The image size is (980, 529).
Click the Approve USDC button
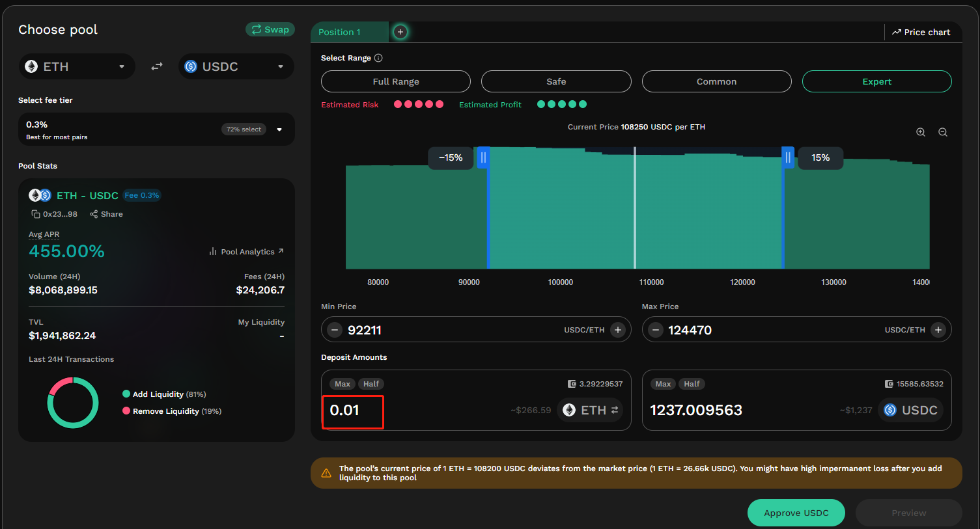tap(796, 513)
